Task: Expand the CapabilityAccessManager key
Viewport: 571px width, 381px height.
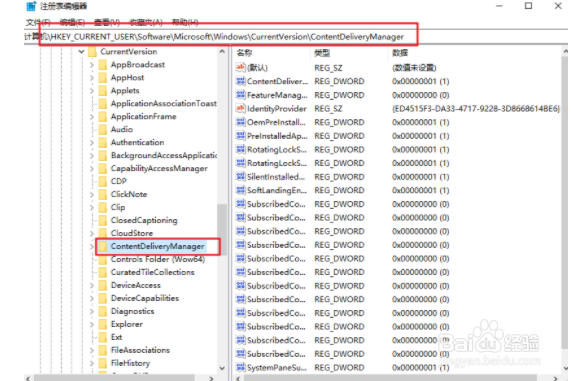Action: point(92,169)
